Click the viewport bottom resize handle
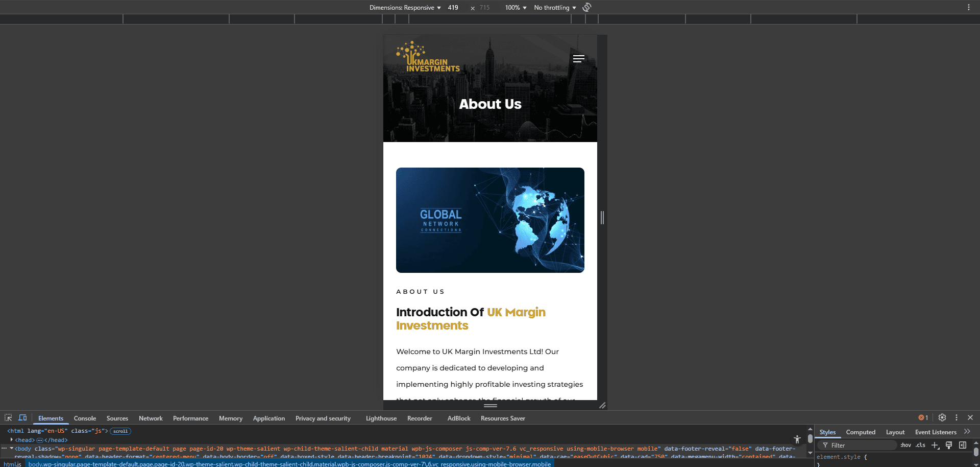Screen dimensions: 980x467 [x=491, y=405]
